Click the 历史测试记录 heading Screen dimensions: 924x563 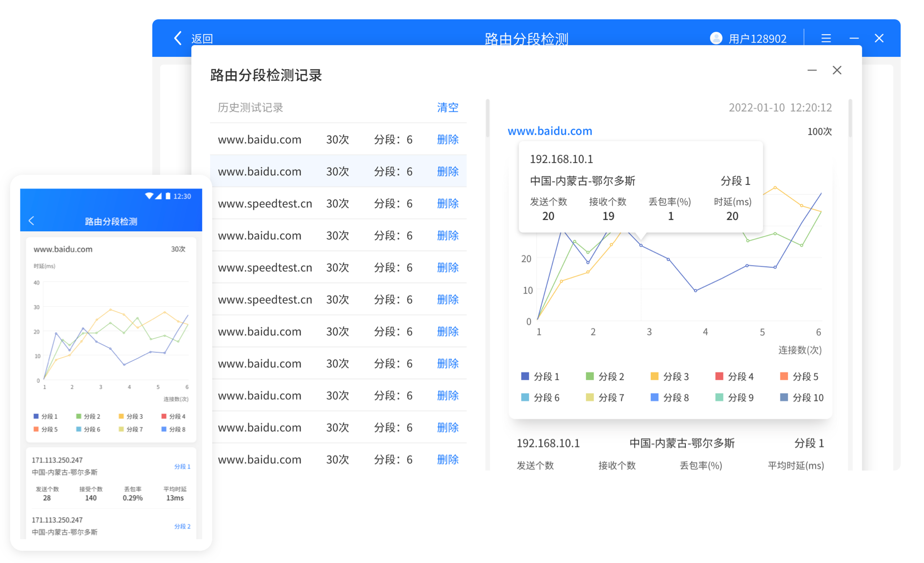click(x=250, y=107)
